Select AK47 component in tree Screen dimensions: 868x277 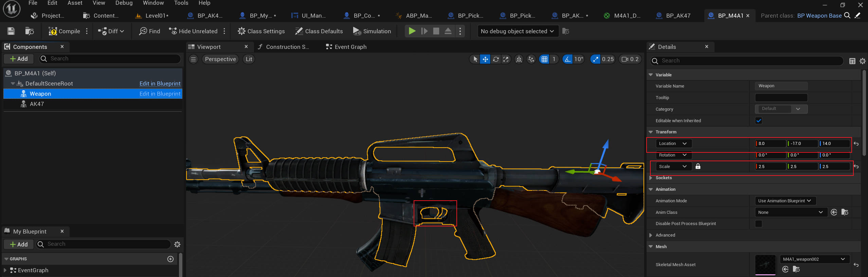pos(37,104)
